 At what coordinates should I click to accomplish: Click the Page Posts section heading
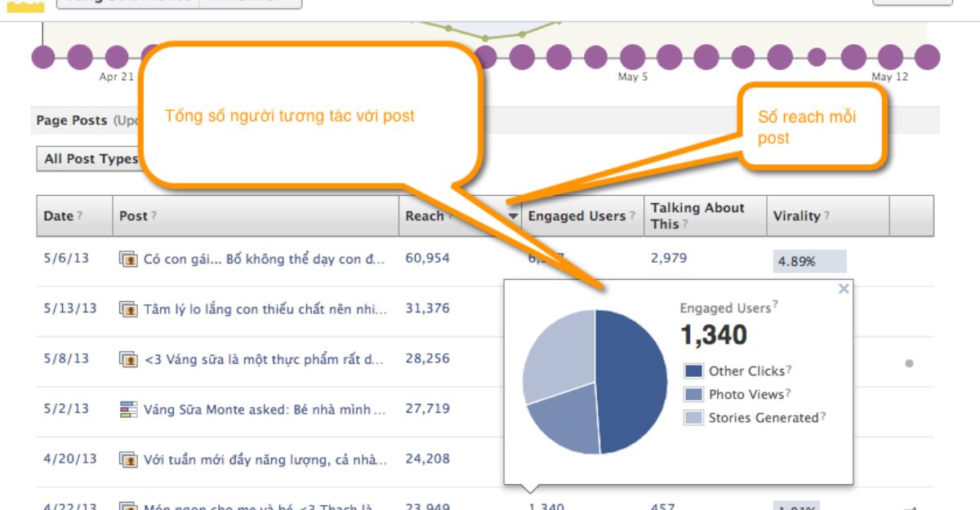[72, 121]
